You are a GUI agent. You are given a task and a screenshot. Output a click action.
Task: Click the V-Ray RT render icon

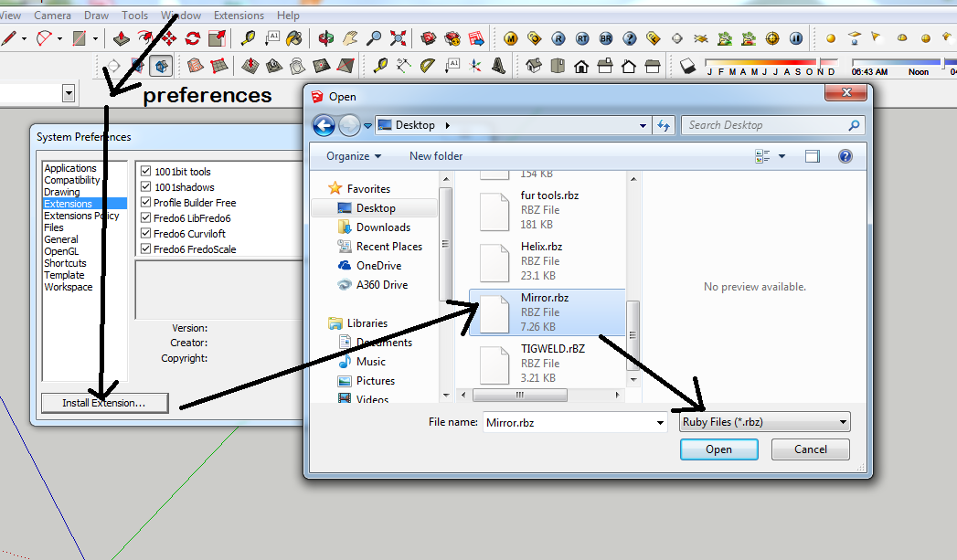point(582,39)
